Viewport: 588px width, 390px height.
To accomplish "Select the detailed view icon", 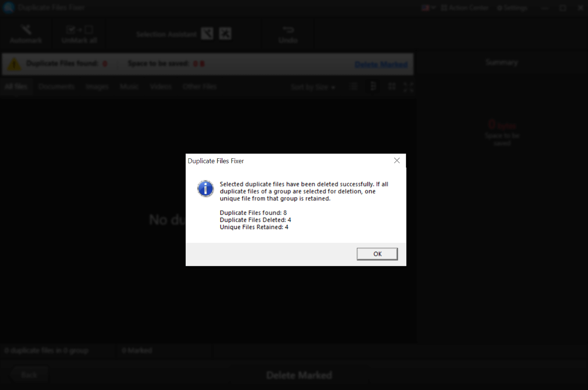I will [373, 86].
